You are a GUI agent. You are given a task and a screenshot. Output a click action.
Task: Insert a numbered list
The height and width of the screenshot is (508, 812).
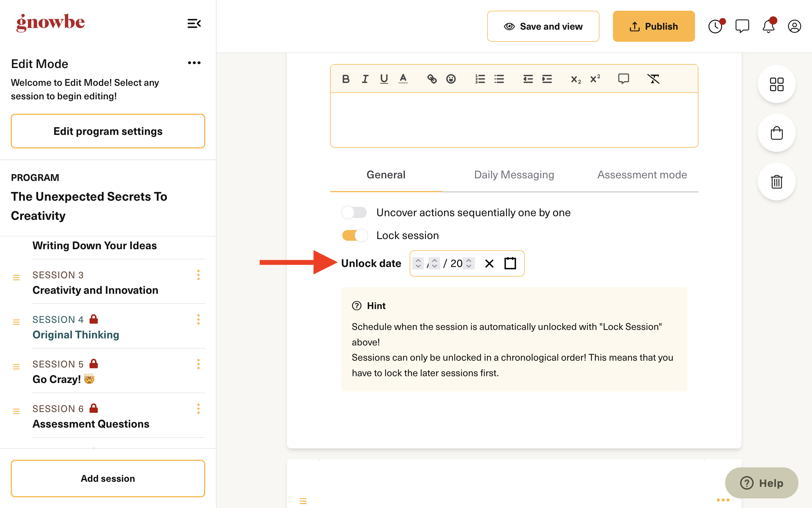pos(480,79)
